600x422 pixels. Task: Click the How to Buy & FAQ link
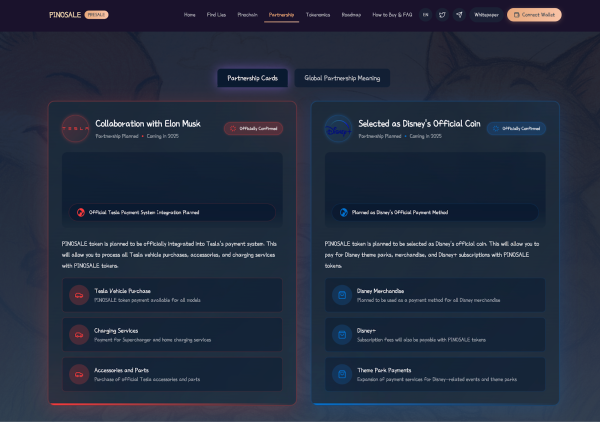(x=390, y=15)
